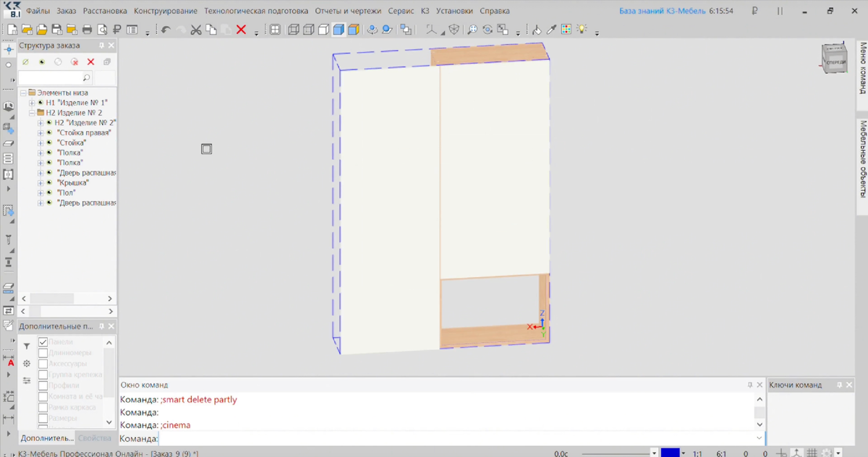The width and height of the screenshot is (868, 457).
Task: Open the command line history dropdown arrow
Action: click(759, 438)
